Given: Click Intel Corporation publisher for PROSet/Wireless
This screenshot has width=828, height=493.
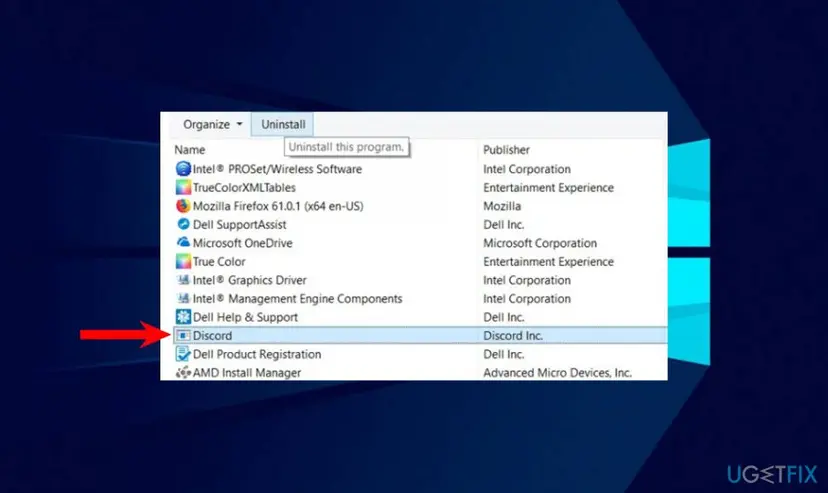Looking at the screenshot, I should tap(526, 169).
